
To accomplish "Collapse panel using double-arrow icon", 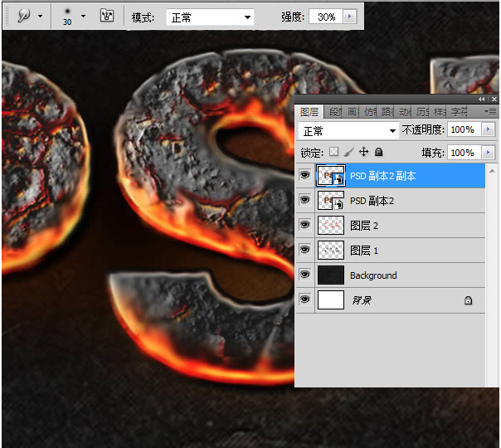I will [x=483, y=99].
